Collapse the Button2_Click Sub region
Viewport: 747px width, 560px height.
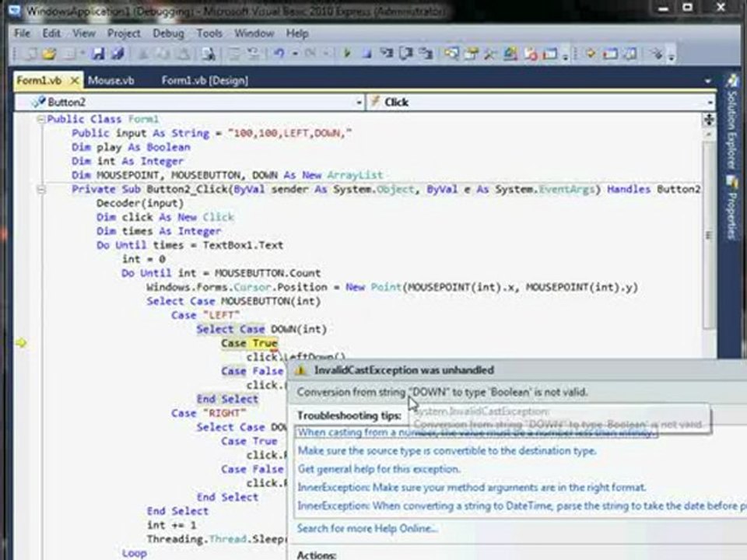pyautogui.click(x=41, y=190)
